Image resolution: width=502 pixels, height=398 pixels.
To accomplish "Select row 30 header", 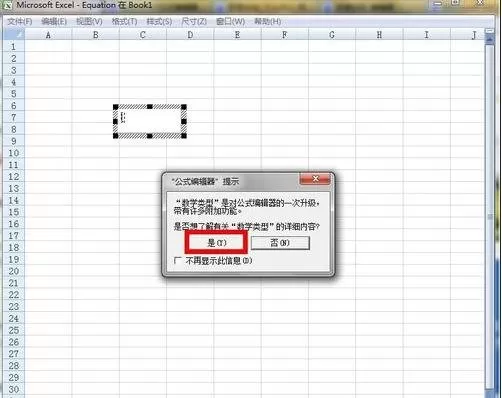I will (x=14, y=389).
